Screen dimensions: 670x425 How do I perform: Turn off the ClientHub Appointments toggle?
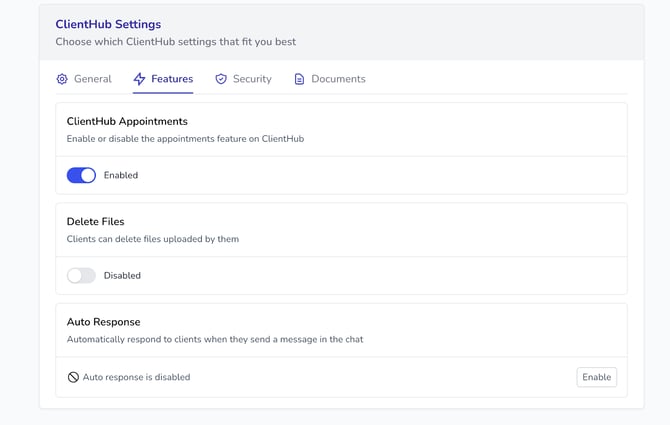(x=81, y=175)
